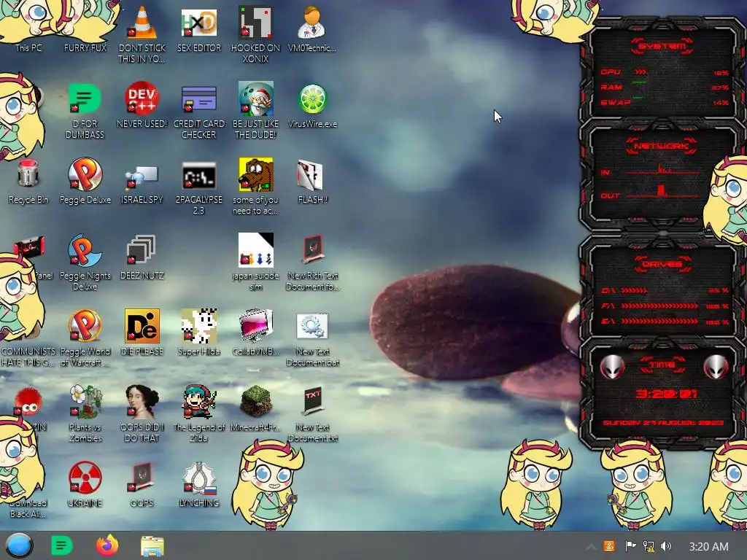Select the VM0Technic... desktop icon
This screenshot has width=747, height=560.
coord(312,28)
